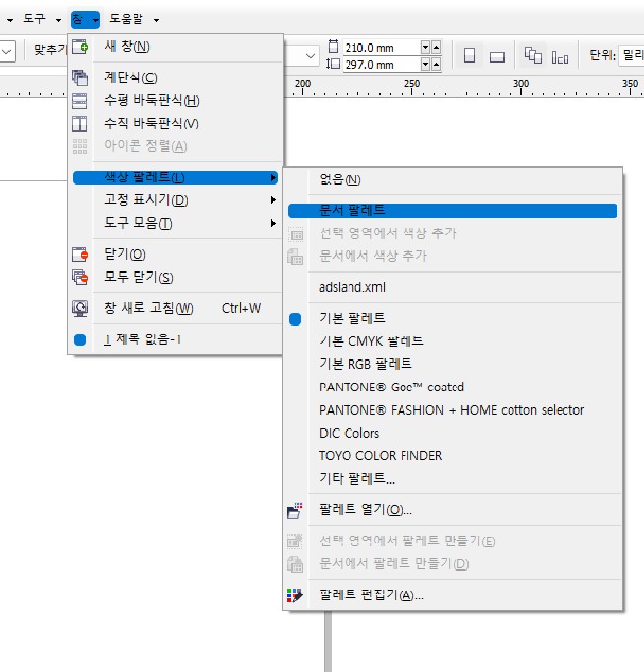Select 창 새로 고침(W) entry

[x=175, y=308]
